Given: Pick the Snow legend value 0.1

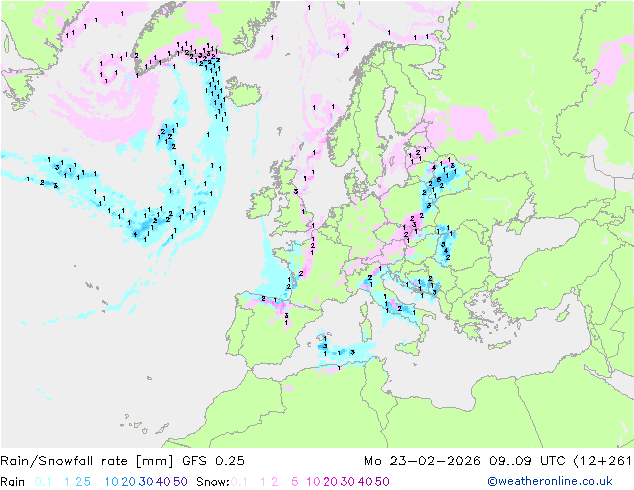Looking at the screenshot, I should tap(239, 482).
